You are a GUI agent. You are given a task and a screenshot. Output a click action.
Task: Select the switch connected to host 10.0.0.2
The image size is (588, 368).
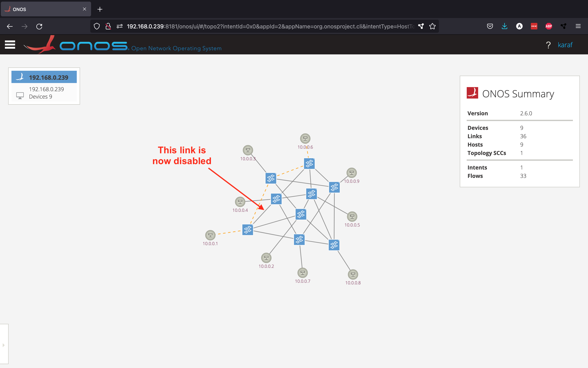301,214
